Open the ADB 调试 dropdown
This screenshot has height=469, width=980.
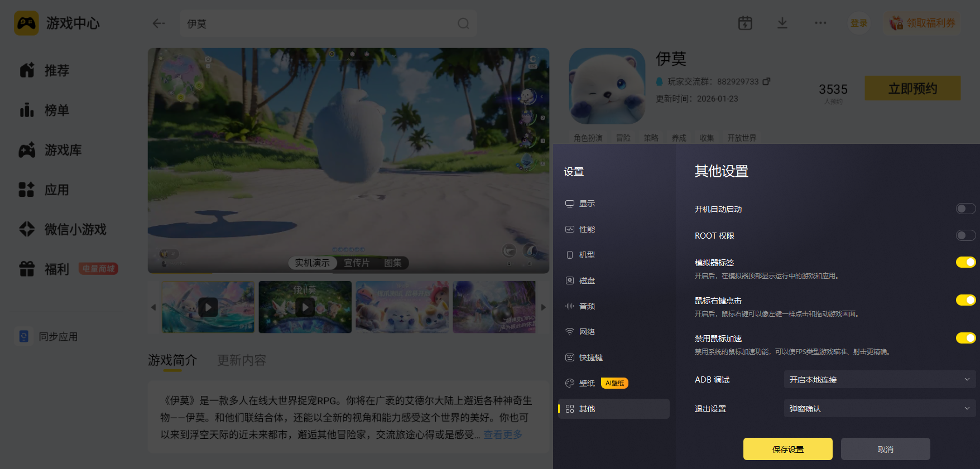[x=880, y=379]
